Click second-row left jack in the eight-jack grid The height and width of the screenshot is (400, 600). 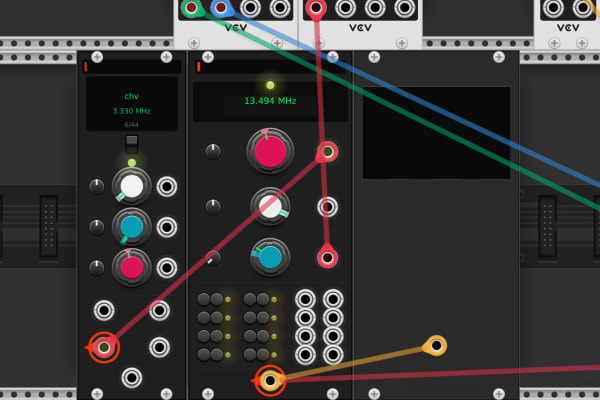click(305, 318)
